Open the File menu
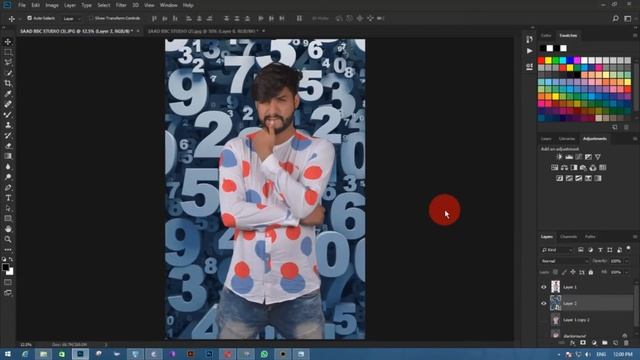Image resolution: width=640 pixels, height=360 pixels. click(22, 5)
